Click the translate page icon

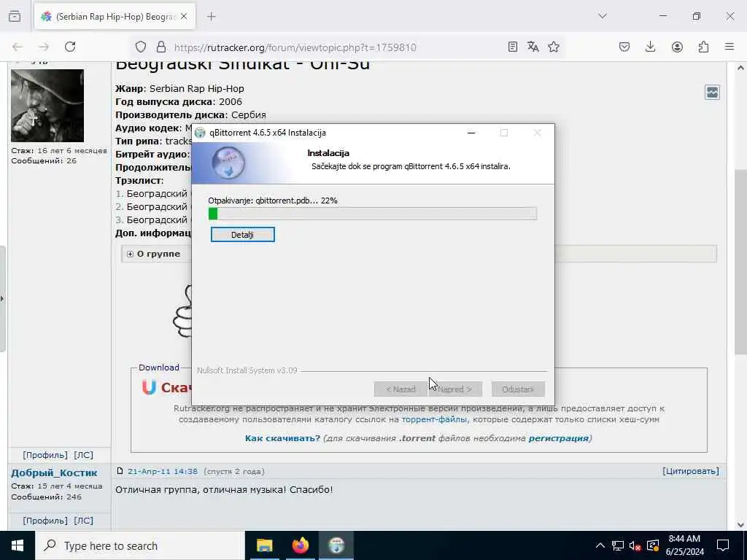pos(533,47)
